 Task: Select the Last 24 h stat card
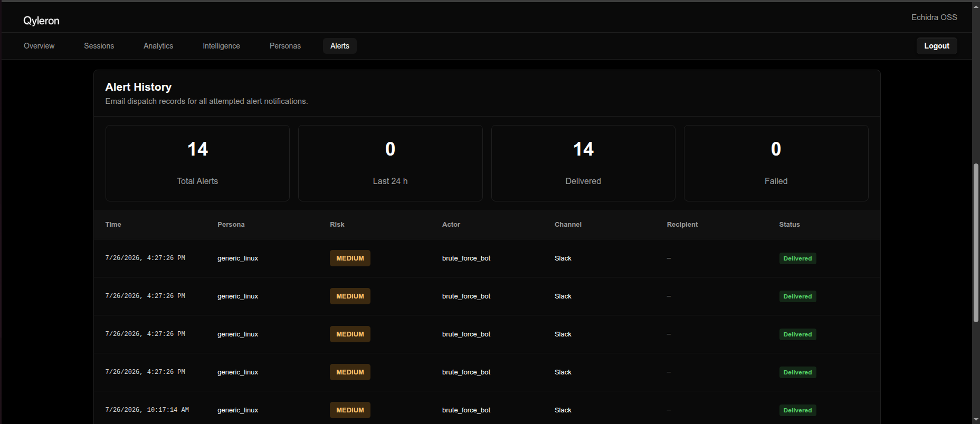(391, 163)
